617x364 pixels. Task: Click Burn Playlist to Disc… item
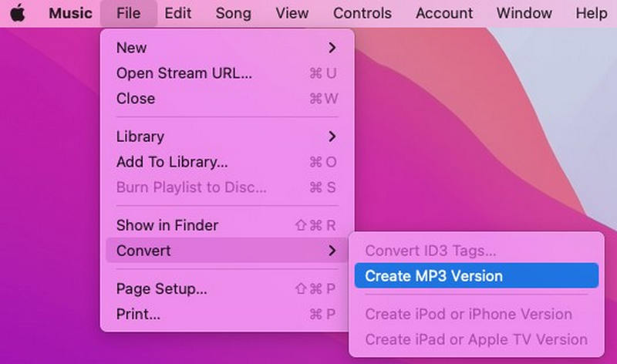coord(227,187)
